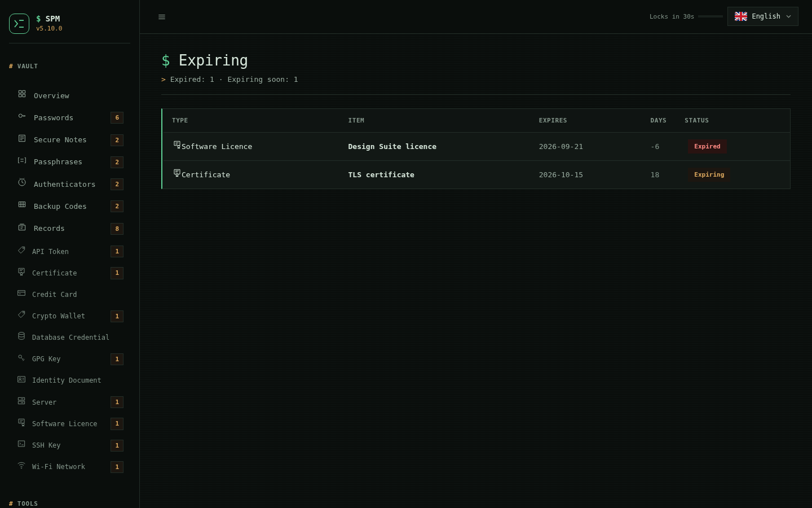Open the English language dropdown
The height and width of the screenshot is (508, 812).
pyautogui.click(x=763, y=16)
